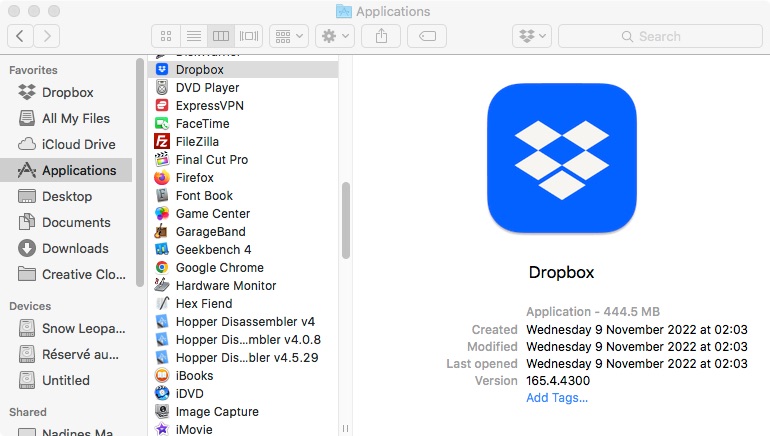This screenshot has height=436, width=770.
Task: Select the Final Cut Pro icon
Action: point(162,160)
